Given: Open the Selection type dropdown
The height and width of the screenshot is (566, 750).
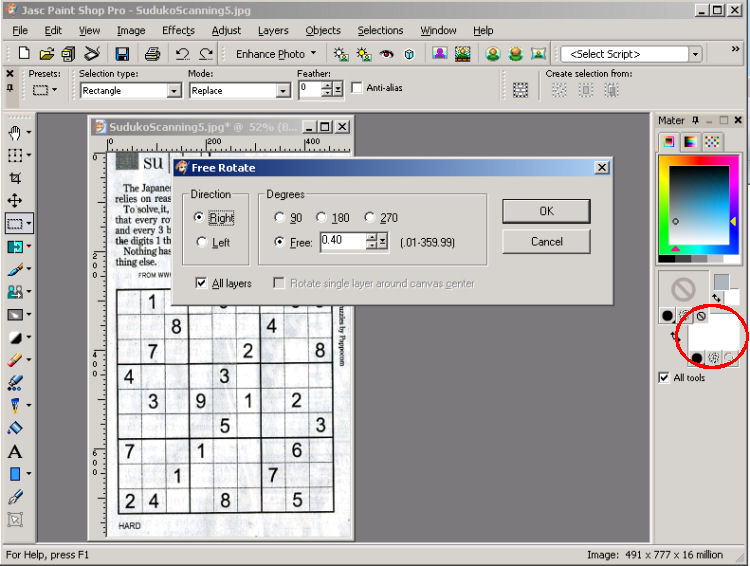Looking at the screenshot, I should coord(174,91).
